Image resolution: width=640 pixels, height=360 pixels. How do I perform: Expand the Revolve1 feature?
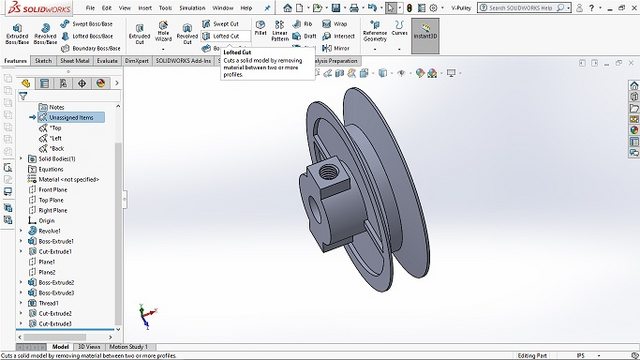pyautogui.click(x=21, y=231)
